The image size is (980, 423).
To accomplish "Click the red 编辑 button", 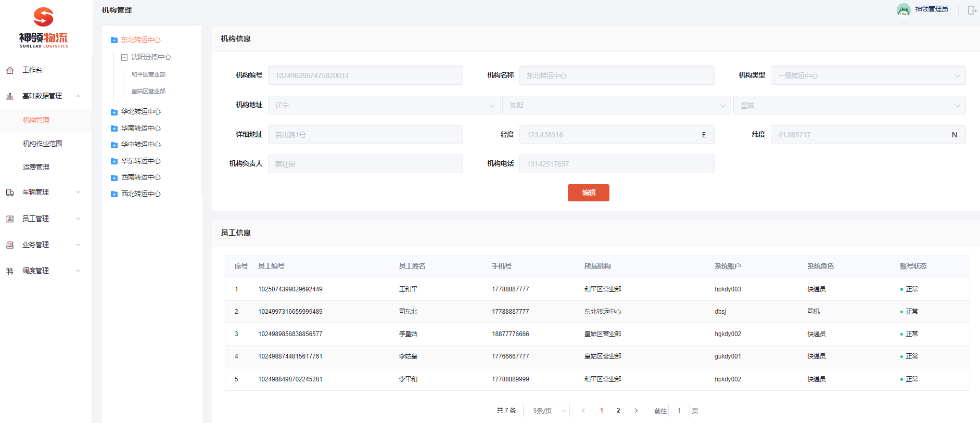I will (x=588, y=193).
